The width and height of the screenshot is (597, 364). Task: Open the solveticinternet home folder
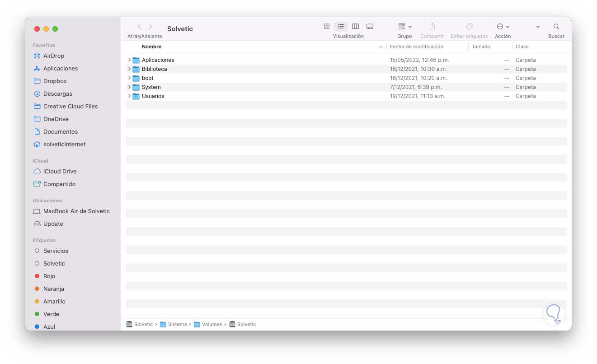tap(60, 145)
